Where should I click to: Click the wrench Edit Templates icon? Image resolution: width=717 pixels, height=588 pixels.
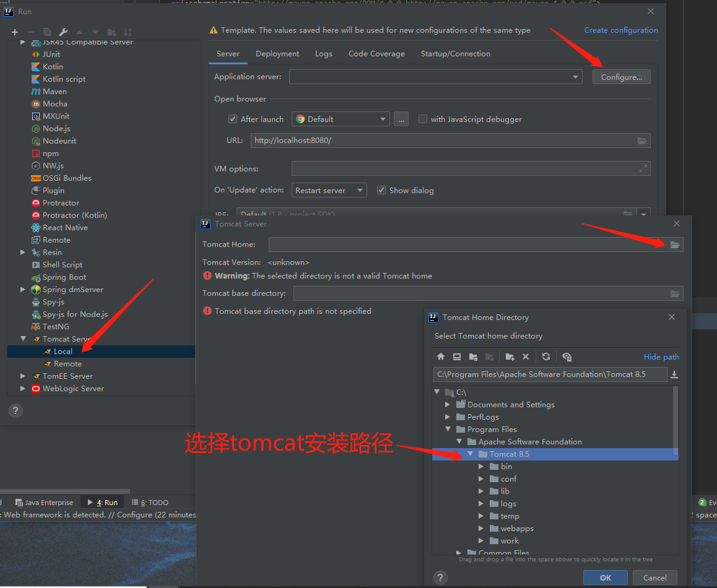coord(63,32)
